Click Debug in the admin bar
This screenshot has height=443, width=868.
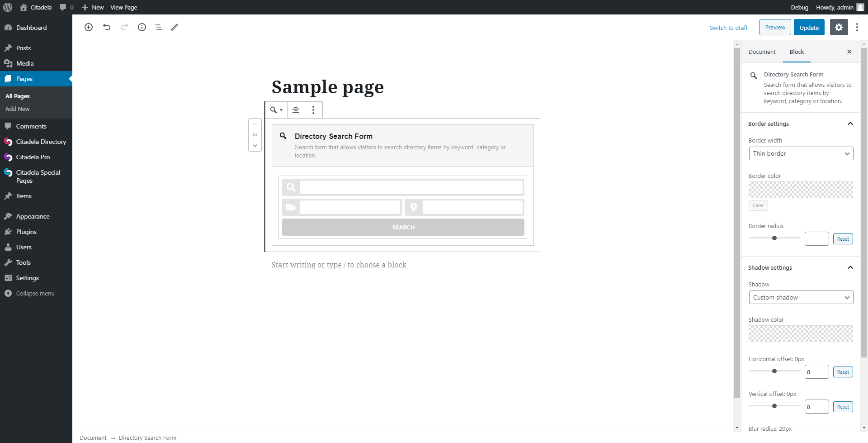point(800,7)
